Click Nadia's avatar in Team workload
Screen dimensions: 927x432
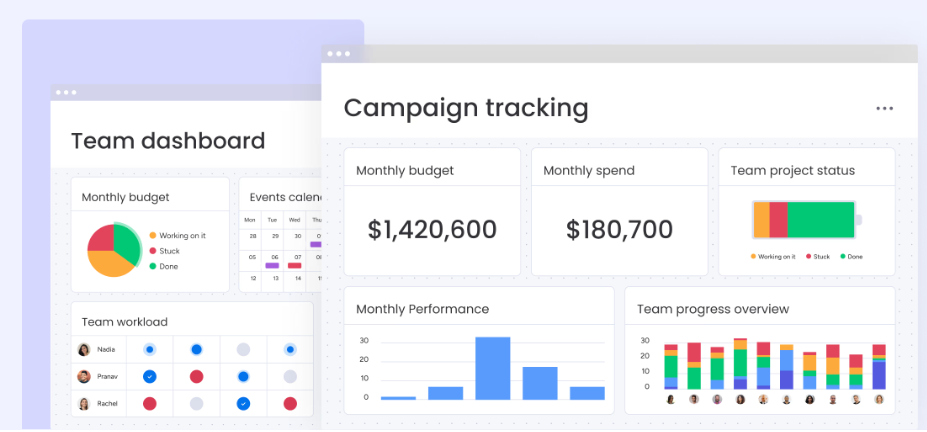click(84, 350)
